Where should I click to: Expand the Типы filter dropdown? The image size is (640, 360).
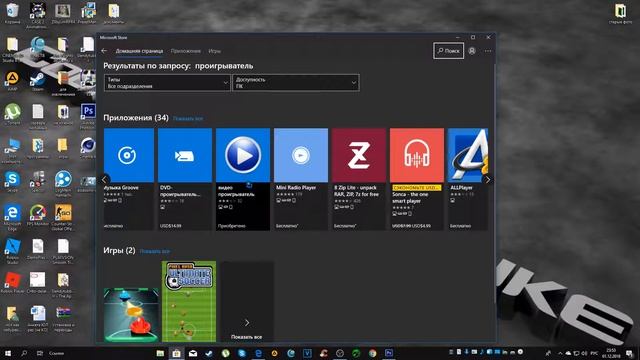coord(167,82)
